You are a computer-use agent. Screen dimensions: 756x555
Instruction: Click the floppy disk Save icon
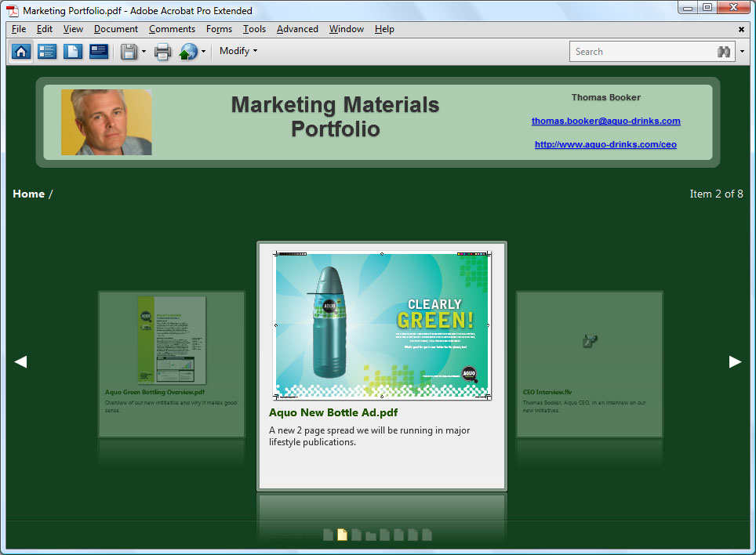tap(129, 52)
